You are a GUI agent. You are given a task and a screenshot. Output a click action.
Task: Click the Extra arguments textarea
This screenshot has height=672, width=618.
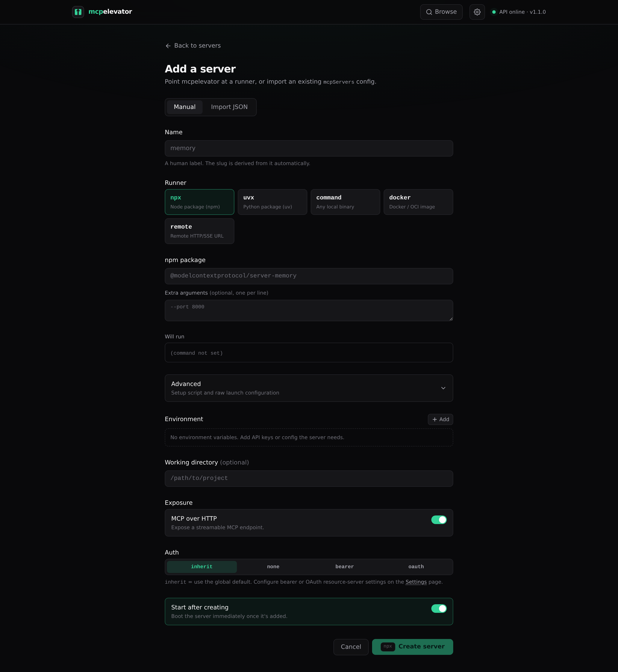pos(309,310)
